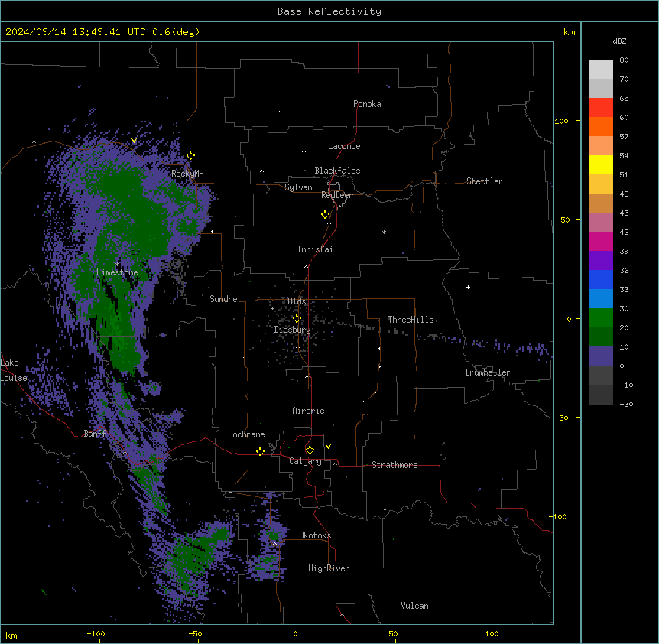
Task: Click the -50 tick on vertical axis
Action: pos(561,418)
